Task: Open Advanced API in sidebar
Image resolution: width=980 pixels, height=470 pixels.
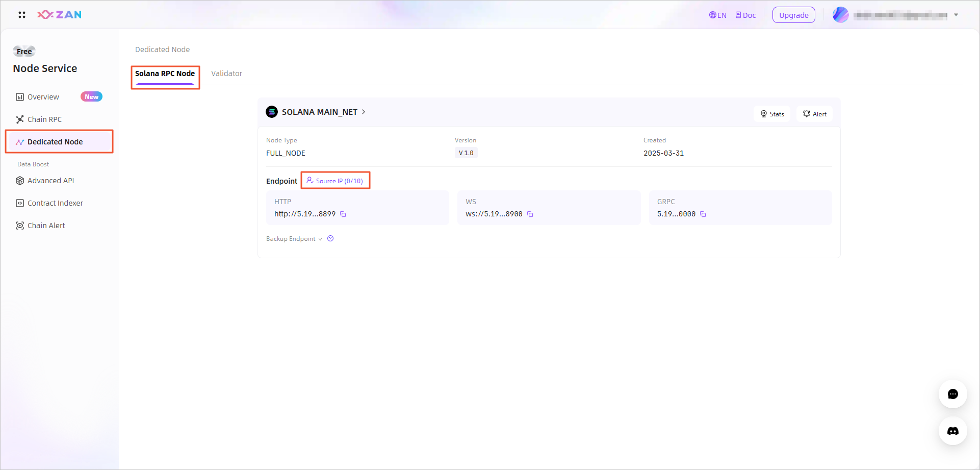Action: point(50,181)
